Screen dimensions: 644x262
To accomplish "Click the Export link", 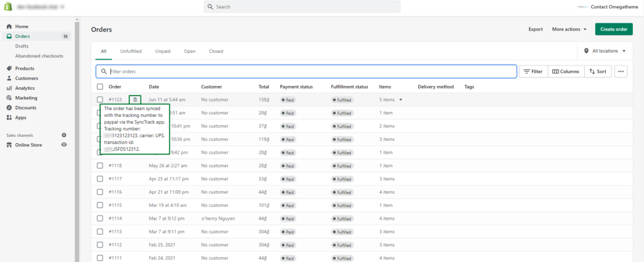I will tap(535, 29).
